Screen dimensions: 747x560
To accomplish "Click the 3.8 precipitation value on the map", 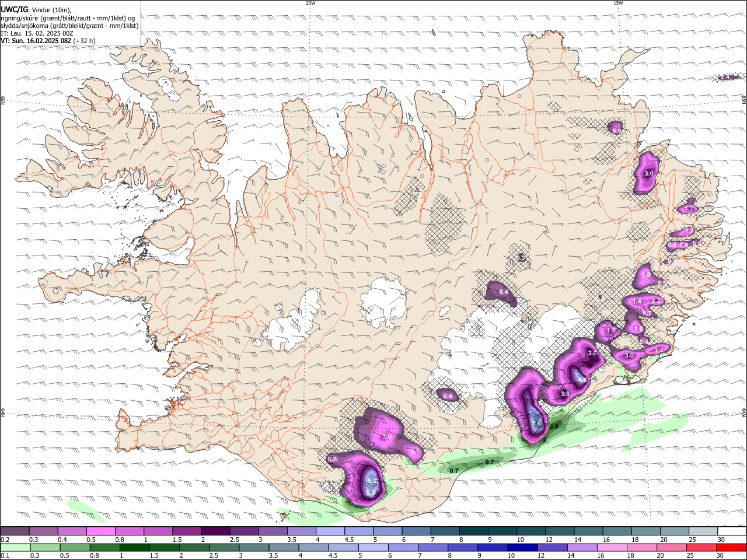I will pyautogui.click(x=565, y=394).
